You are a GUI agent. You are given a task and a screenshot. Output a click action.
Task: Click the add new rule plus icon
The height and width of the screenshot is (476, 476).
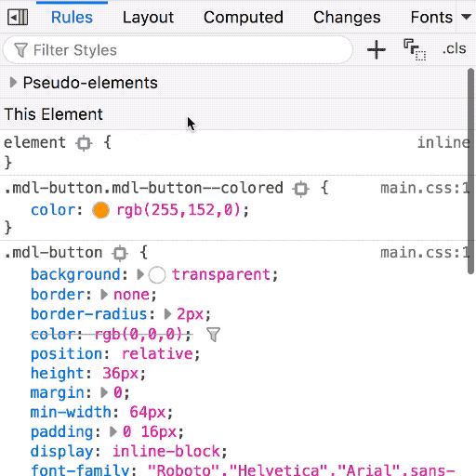click(377, 49)
